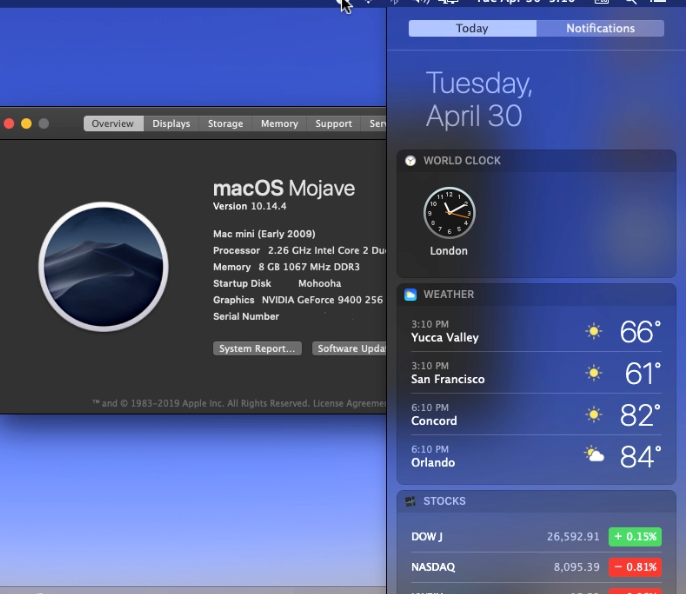The image size is (686, 594).
Task: Click the London clock label
Action: [x=449, y=251]
